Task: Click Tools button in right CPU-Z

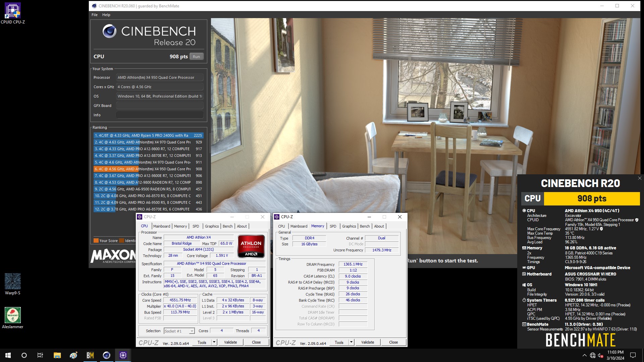Action: (x=339, y=342)
